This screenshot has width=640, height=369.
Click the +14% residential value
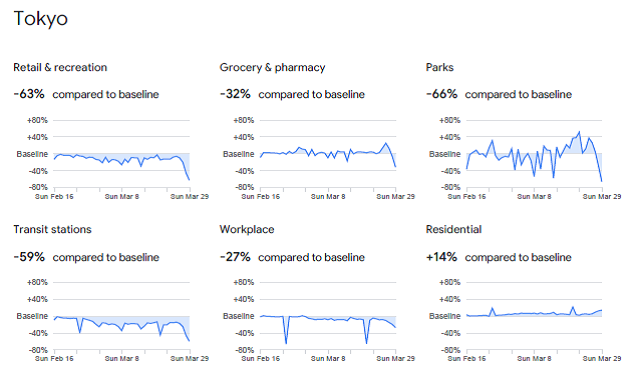[x=441, y=257]
